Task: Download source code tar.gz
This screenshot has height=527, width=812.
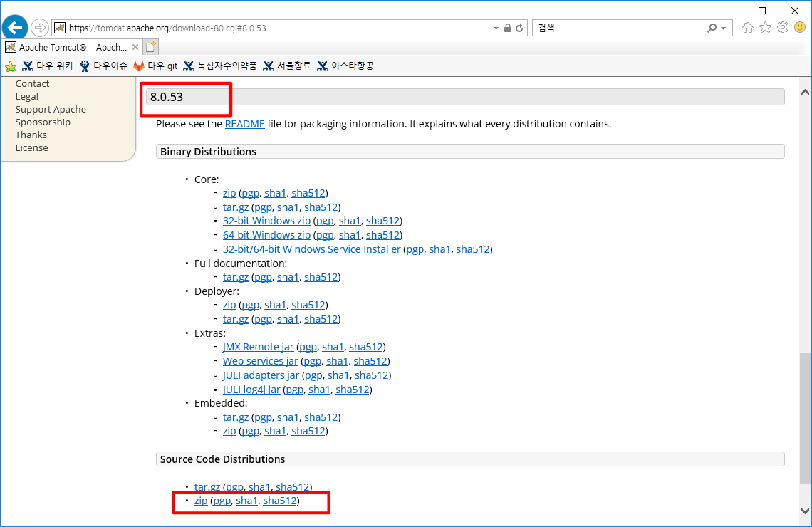Action: coord(207,486)
